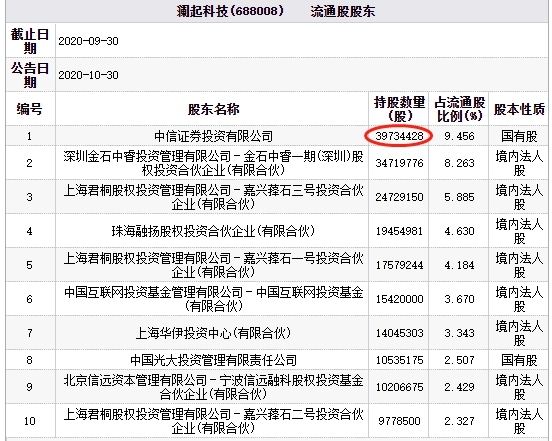Click the share count 14045303

399,333
